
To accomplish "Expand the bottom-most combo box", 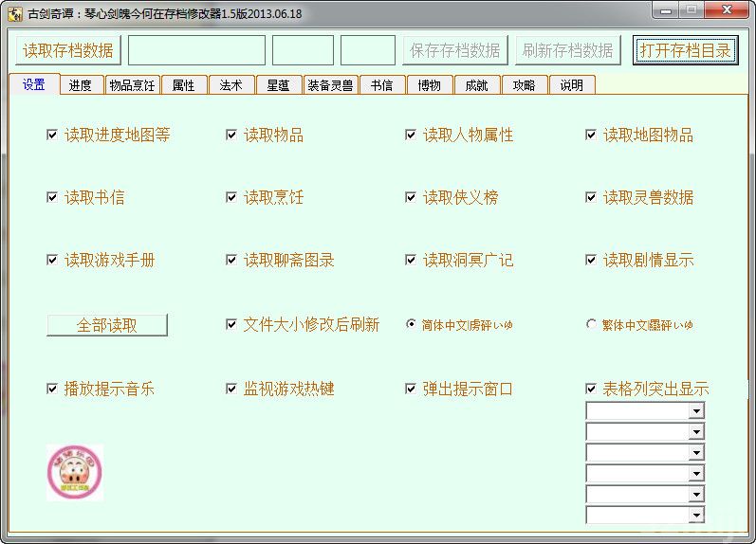I will click(x=696, y=516).
